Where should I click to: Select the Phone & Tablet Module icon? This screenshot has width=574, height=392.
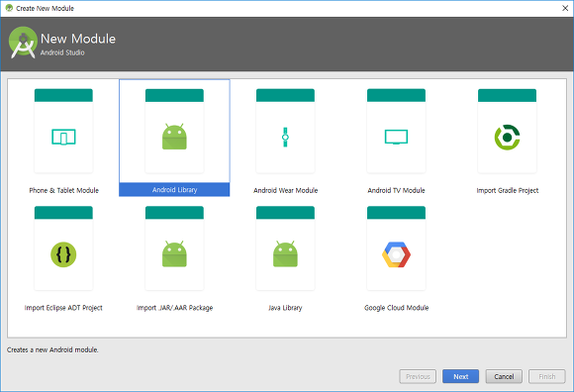[63, 137]
